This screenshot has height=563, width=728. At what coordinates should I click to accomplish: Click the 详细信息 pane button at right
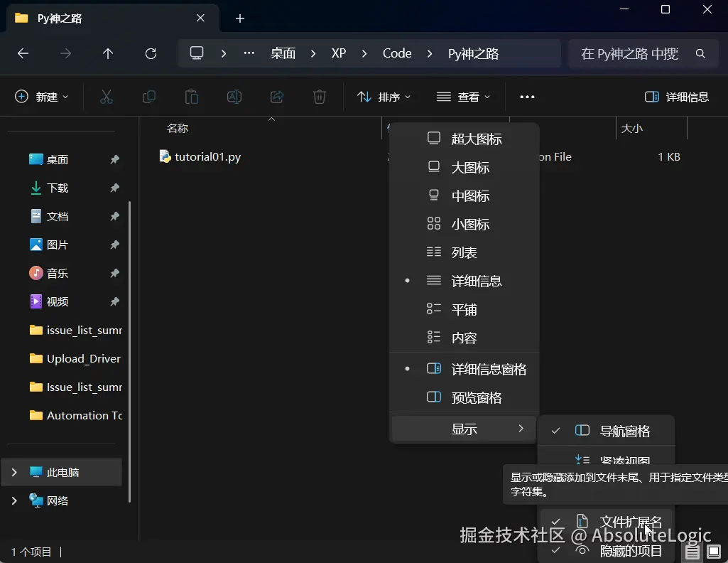click(x=677, y=97)
